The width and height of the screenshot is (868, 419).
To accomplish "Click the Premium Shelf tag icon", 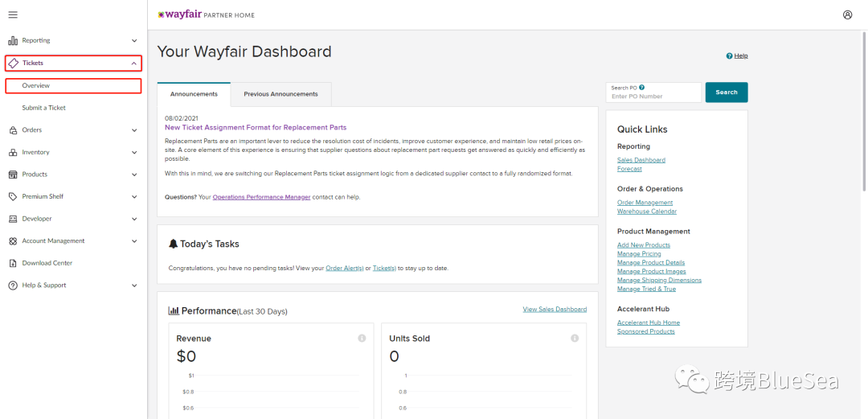I will tap(13, 197).
